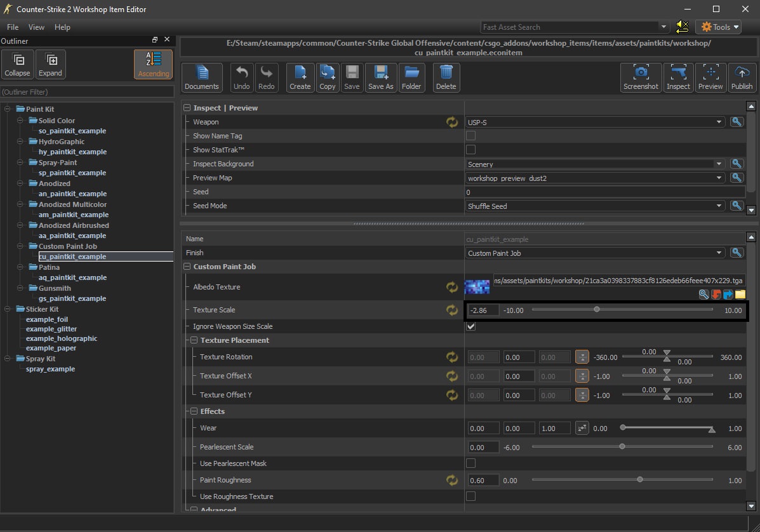This screenshot has width=760, height=532.
Task: Open the Weapon dropdown showing USP-S
Action: 595,122
